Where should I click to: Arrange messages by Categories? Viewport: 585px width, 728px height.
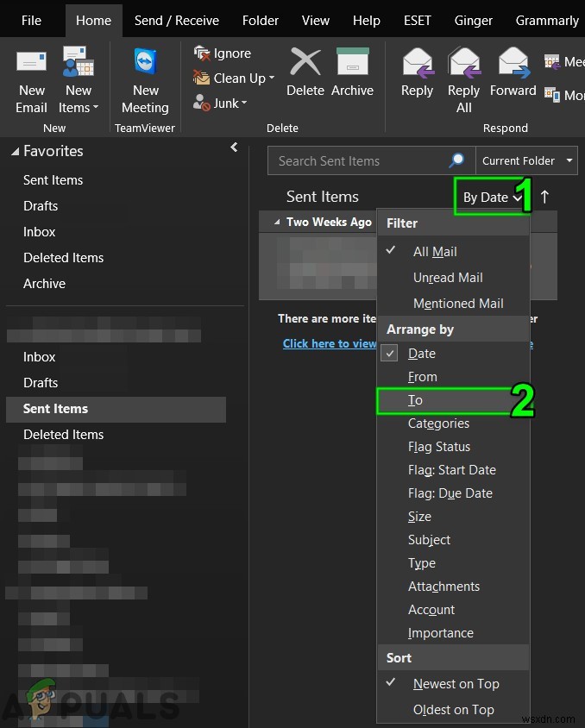453,424
